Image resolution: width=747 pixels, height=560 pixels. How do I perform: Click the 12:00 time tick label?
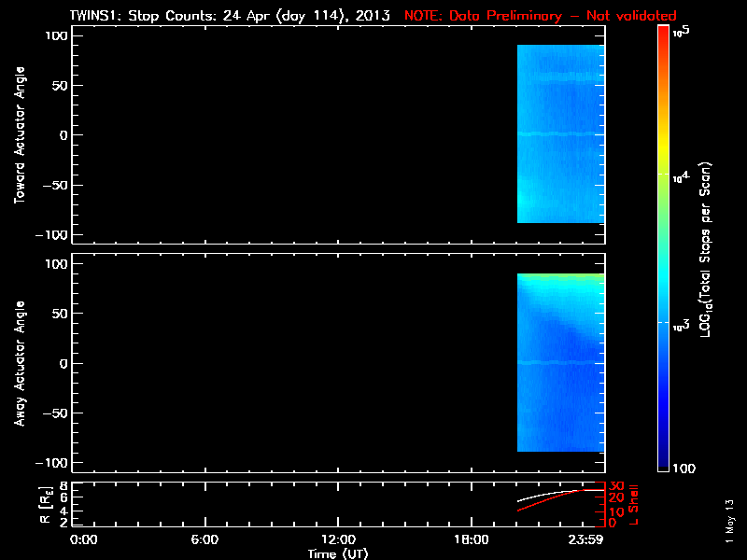[x=338, y=539]
